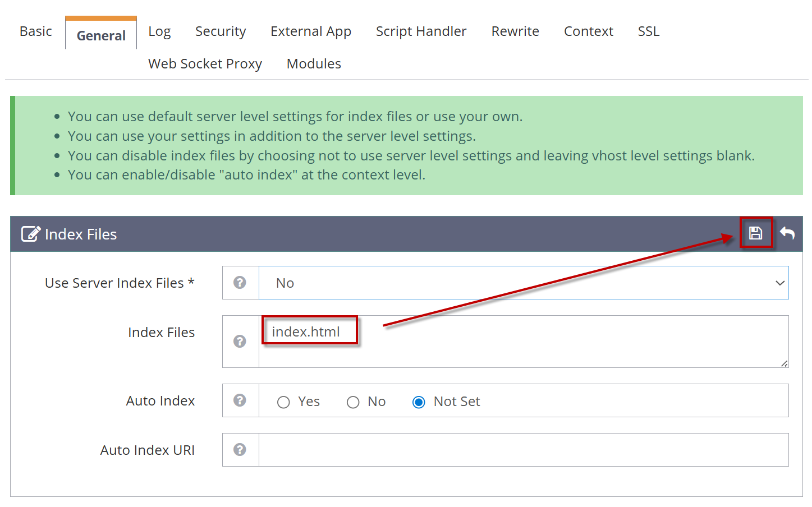Viewport: 812px width, 507px height.
Task: Open help icon for Use Server Index Files
Action: pyautogui.click(x=240, y=283)
